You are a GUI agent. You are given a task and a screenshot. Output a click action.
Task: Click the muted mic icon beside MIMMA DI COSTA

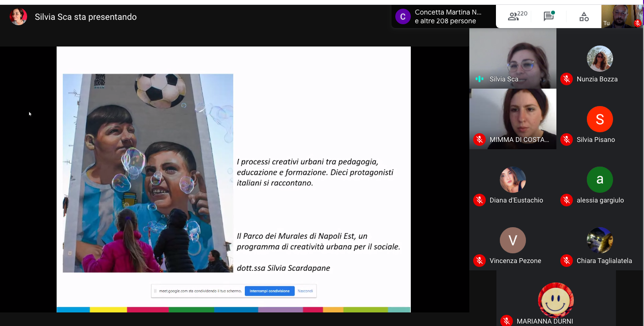point(479,140)
